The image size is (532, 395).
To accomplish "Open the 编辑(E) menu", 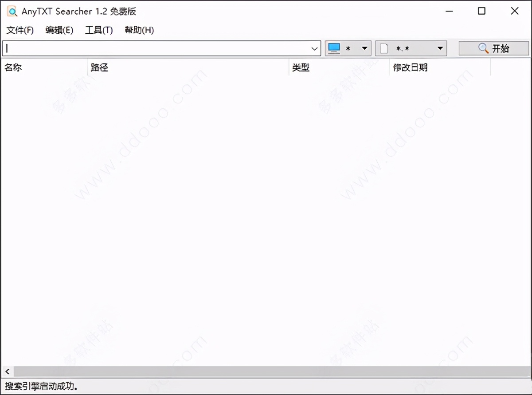I will 59,30.
